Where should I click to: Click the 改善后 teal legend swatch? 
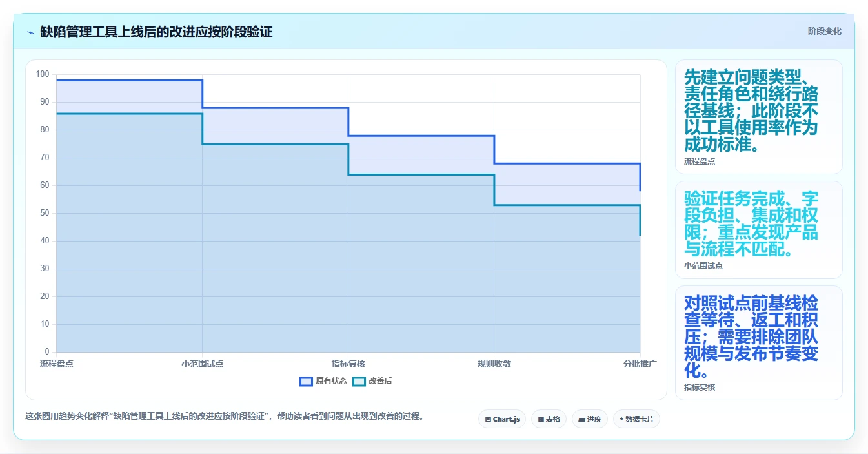pos(359,381)
